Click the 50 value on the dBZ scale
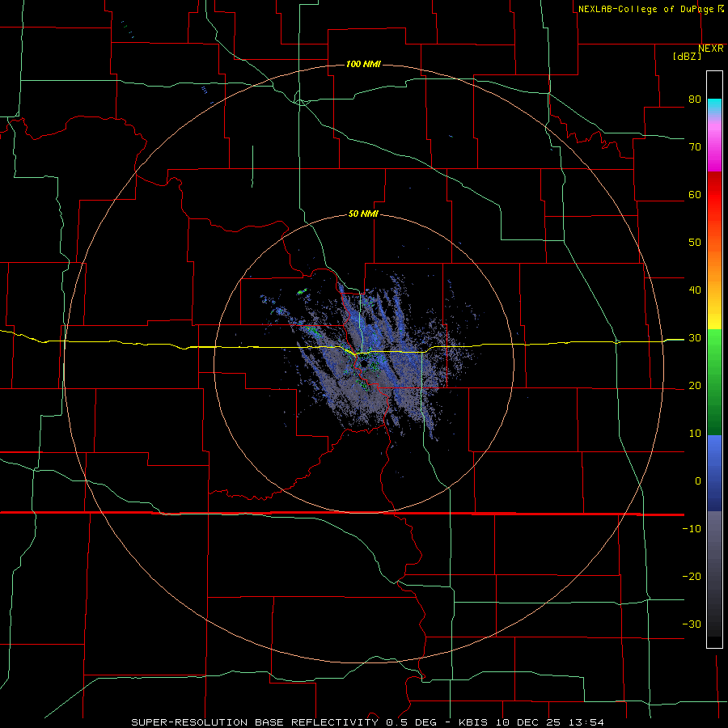 tap(695, 243)
